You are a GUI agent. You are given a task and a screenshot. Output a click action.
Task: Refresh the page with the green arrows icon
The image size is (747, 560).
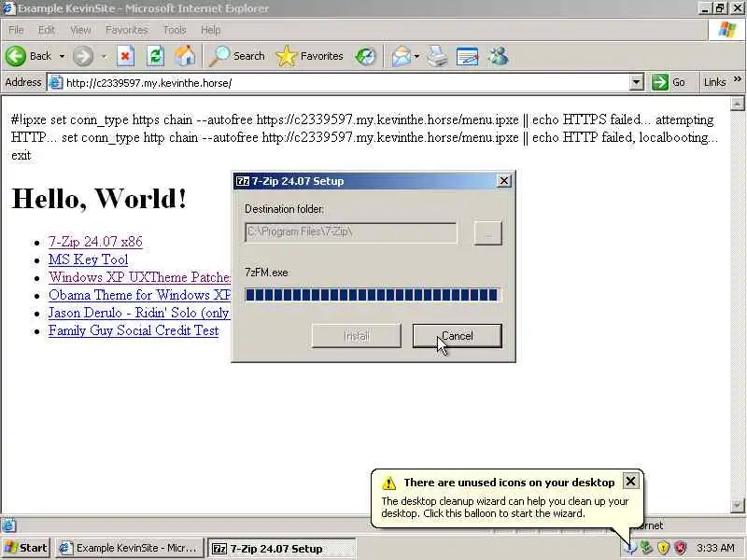(155, 56)
